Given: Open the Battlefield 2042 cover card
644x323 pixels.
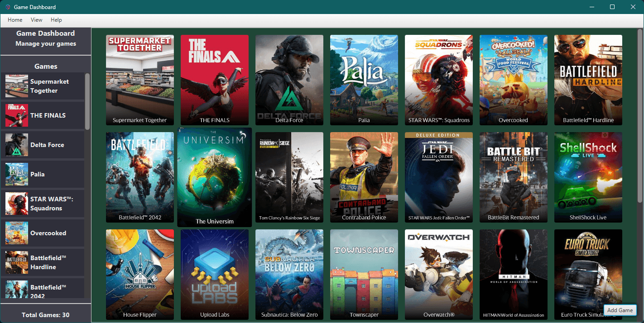Looking at the screenshot, I should point(140,177).
